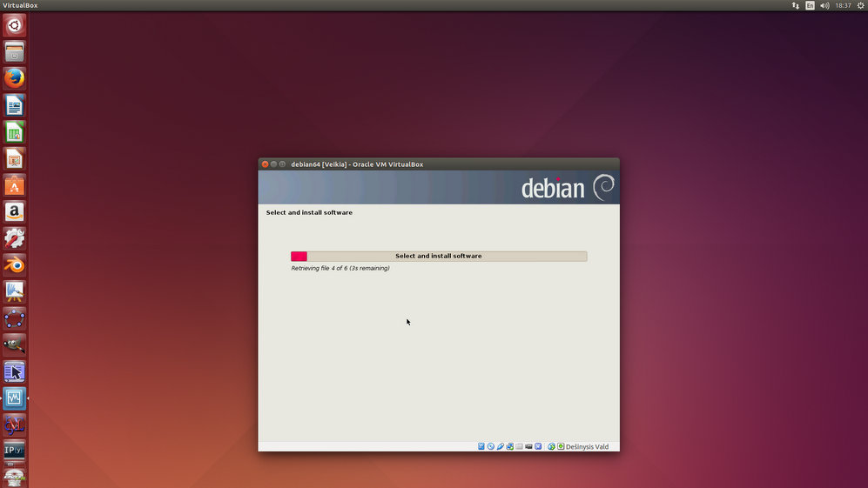Image resolution: width=868 pixels, height=488 pixels.
Task: Click the USB devices icon in VM status bar
Action: [501, 446]
